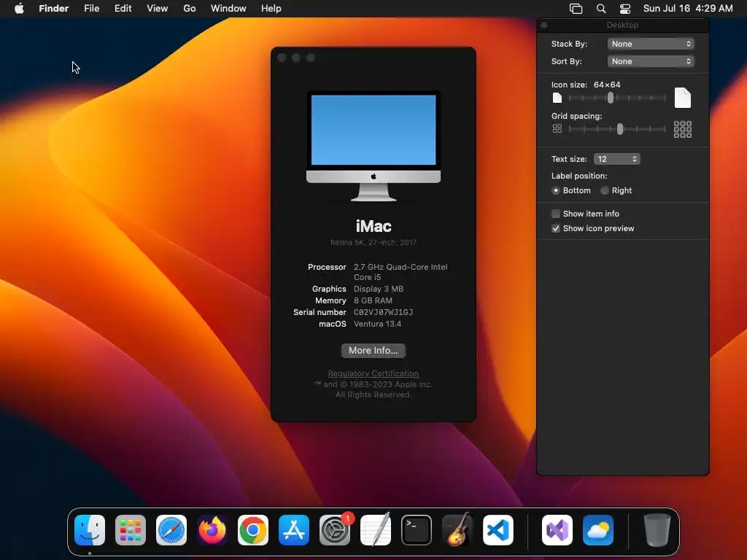Click the small icon size page icon
Viewport: 747px width, 560px height.
557,98
